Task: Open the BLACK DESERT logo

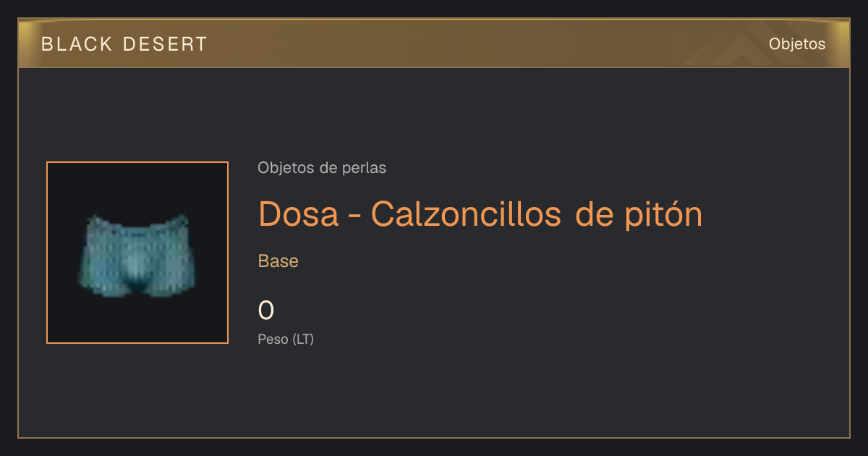Action: point(124,44)
